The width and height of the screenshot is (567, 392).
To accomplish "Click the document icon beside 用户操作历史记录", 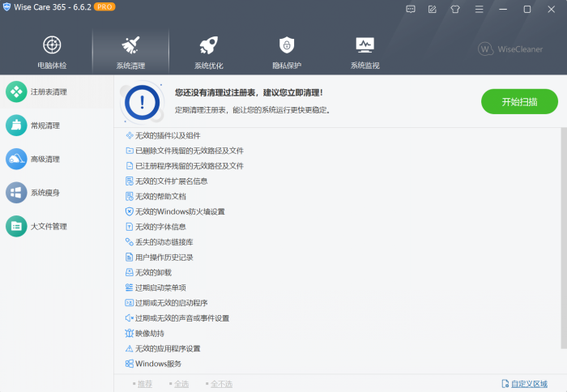I will pyautogui.click(x=129, y=257).
